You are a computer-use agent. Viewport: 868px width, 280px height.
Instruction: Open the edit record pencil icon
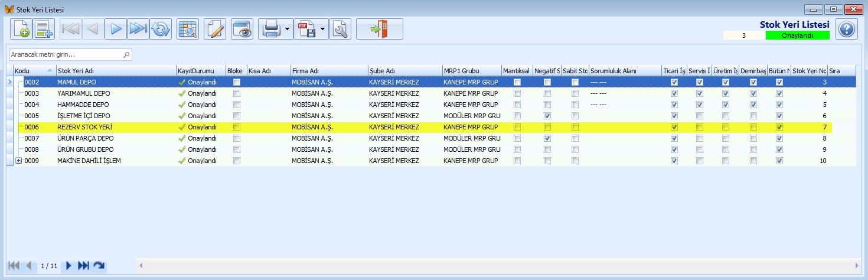coord(216,29)
